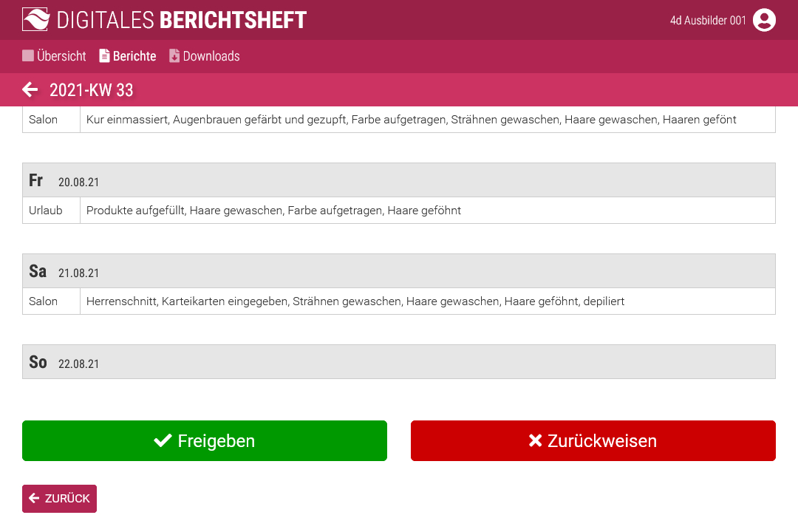Click the document icon beside Berichte
Image resolution: width=798 pixels, height=532 pixels.
[104, 56]
